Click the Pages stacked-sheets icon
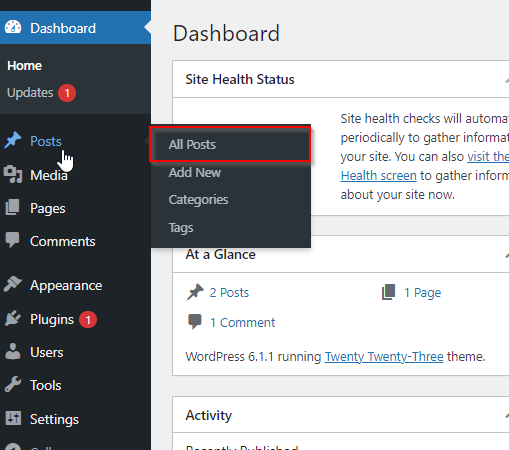This screenshot has width=509, height=450. pos(13,207)
